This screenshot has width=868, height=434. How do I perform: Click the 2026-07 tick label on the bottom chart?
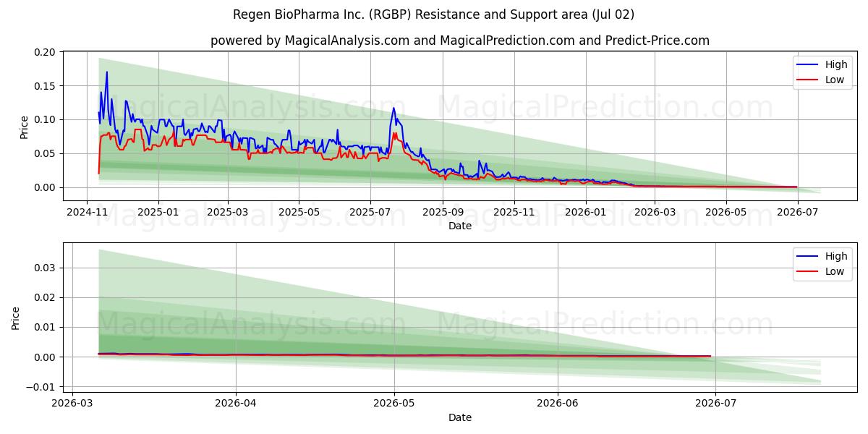(715, 404)
